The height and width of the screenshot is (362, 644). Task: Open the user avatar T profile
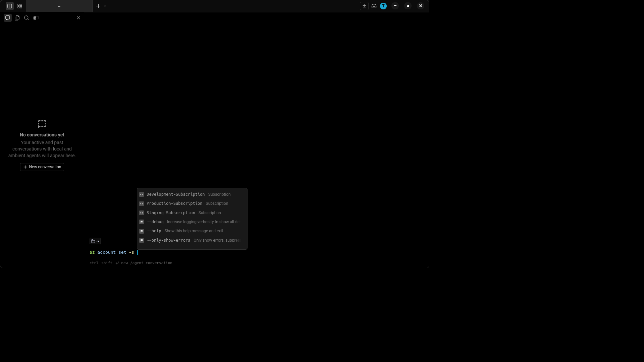(x=383, y=6)
